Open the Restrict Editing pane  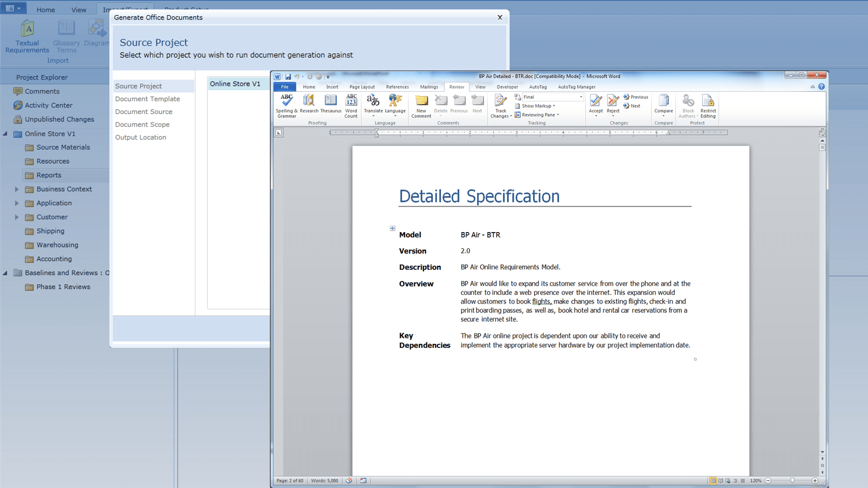point(707,106)
